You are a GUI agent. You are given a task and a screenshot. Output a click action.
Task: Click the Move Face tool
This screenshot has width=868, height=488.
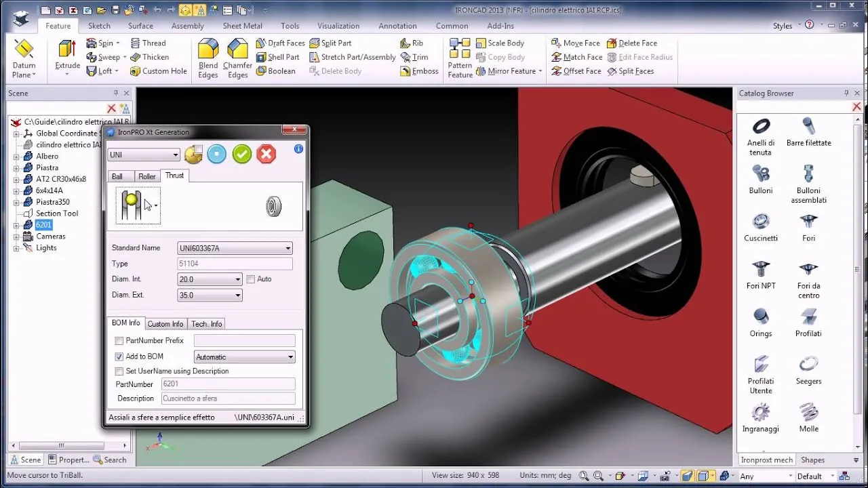(576, 43)
